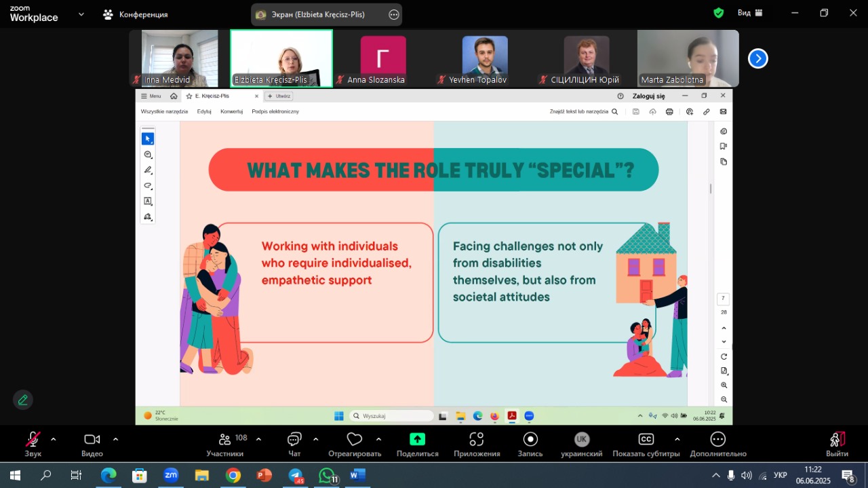Click the green encryption shield icon
Screen dimensions: 868x488
719,13
